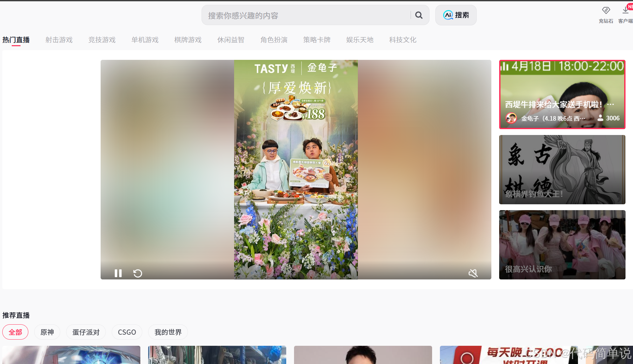Switch to 射击游戏 tab

[59, 40]
